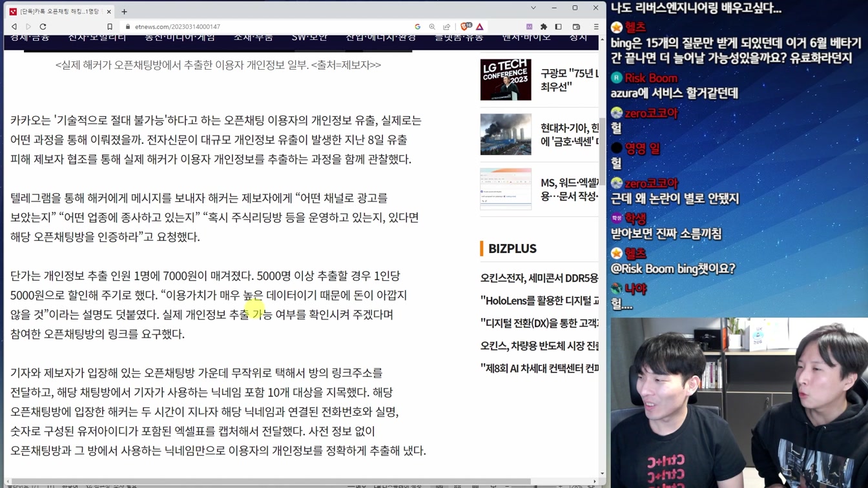Click the 학생 avatar badge in chat
868x488 pixels.
(x=617, y=218)
